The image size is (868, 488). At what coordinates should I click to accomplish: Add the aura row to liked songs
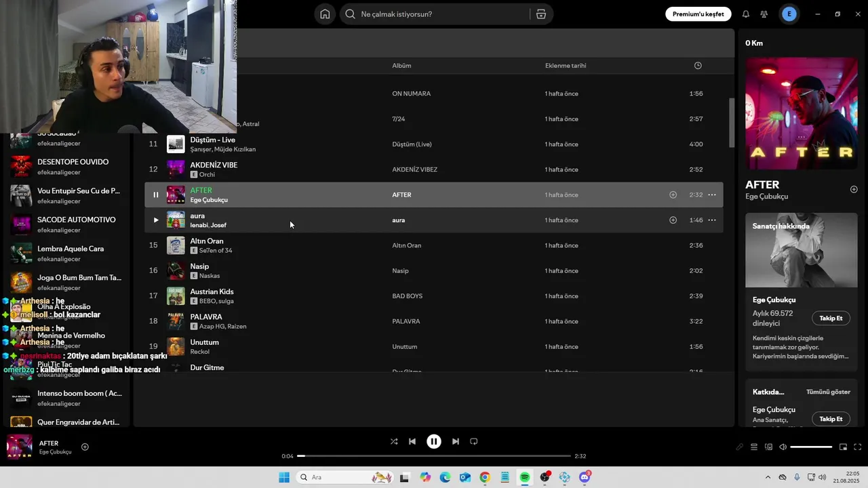(673, 220)
